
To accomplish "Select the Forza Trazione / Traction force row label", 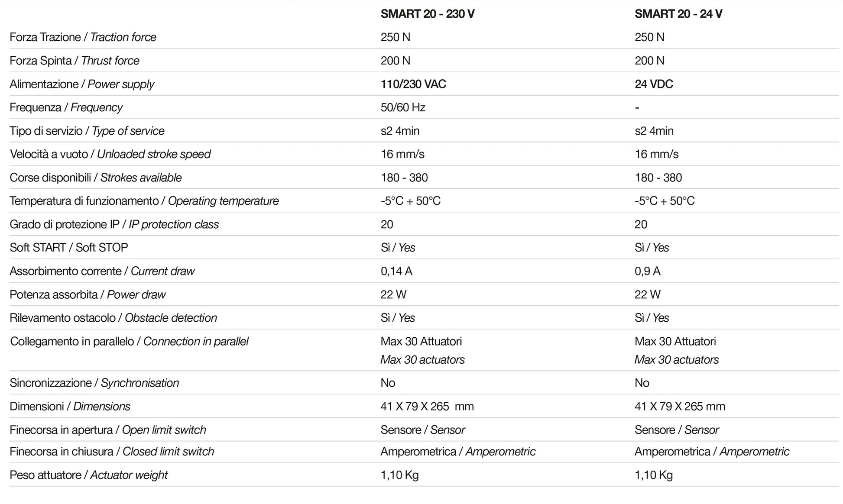I will (83, 37).
